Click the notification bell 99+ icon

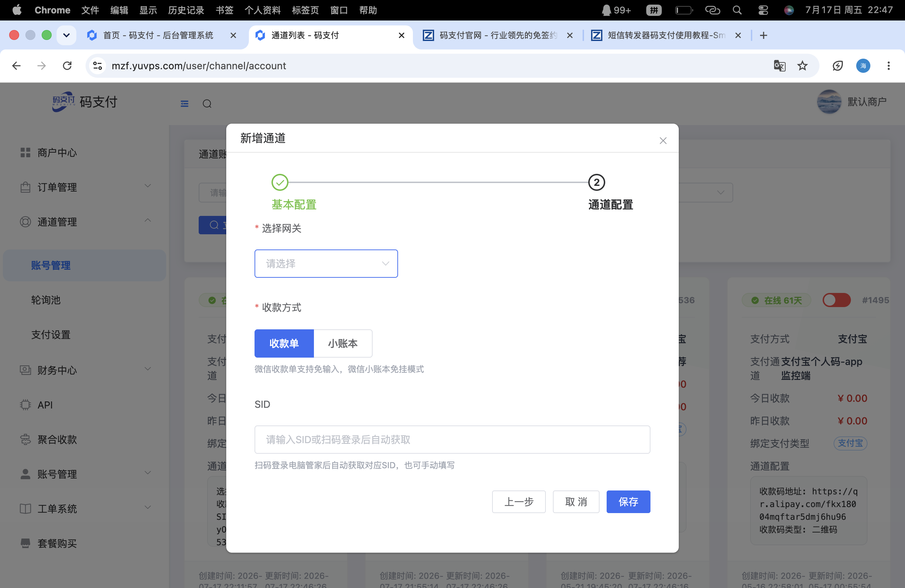tap(616, 10)
